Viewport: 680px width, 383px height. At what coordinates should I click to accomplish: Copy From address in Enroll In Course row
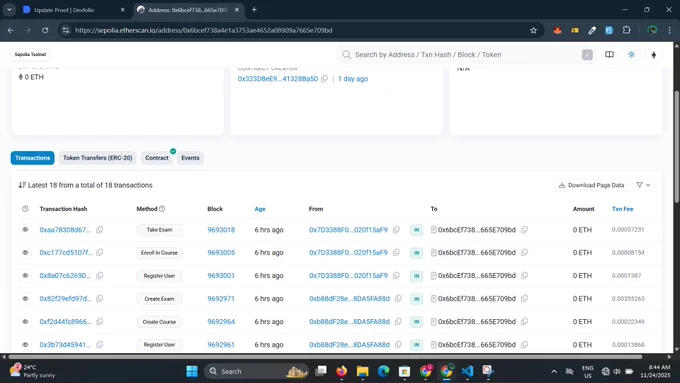[396, 252]
